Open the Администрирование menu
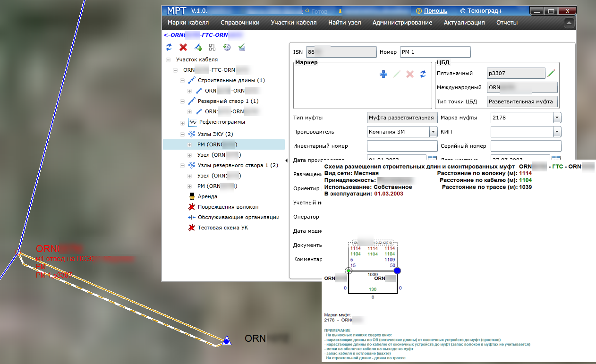The width and height of the screenshot is (596, 364). coord(402,23)
